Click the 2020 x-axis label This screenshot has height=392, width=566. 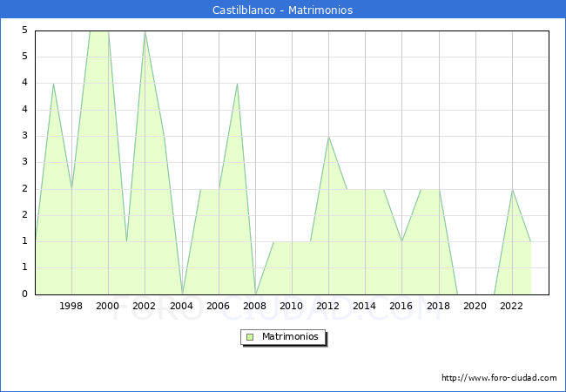(475, 306)
